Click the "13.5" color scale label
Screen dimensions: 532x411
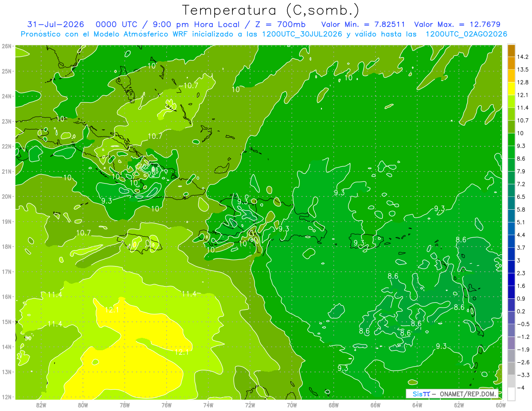click(523, 70)
